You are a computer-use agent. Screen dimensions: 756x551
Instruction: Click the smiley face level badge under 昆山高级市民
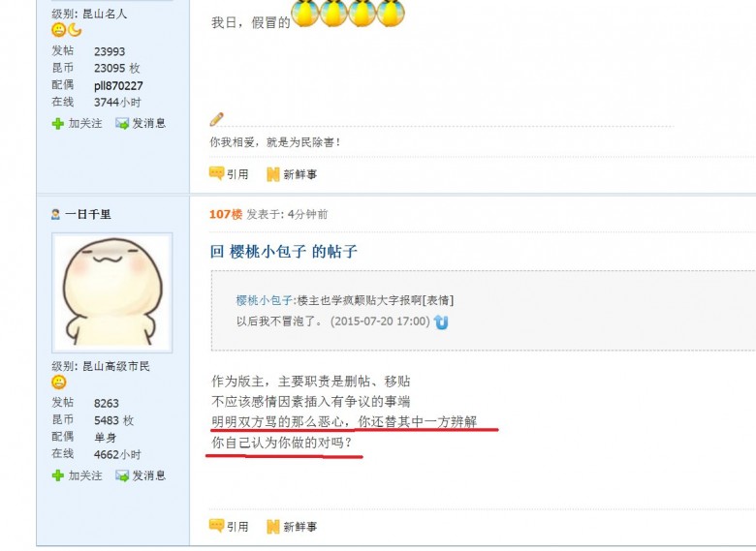59,383
